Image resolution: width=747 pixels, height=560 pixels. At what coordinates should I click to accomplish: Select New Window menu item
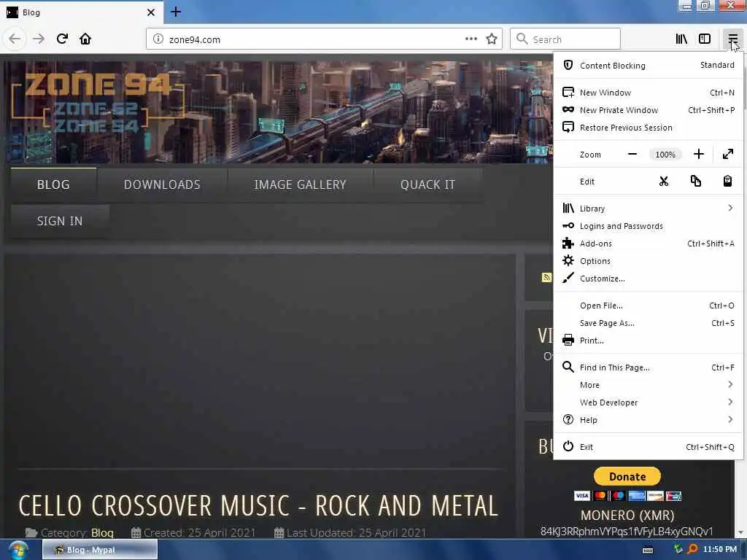[649, 93]
